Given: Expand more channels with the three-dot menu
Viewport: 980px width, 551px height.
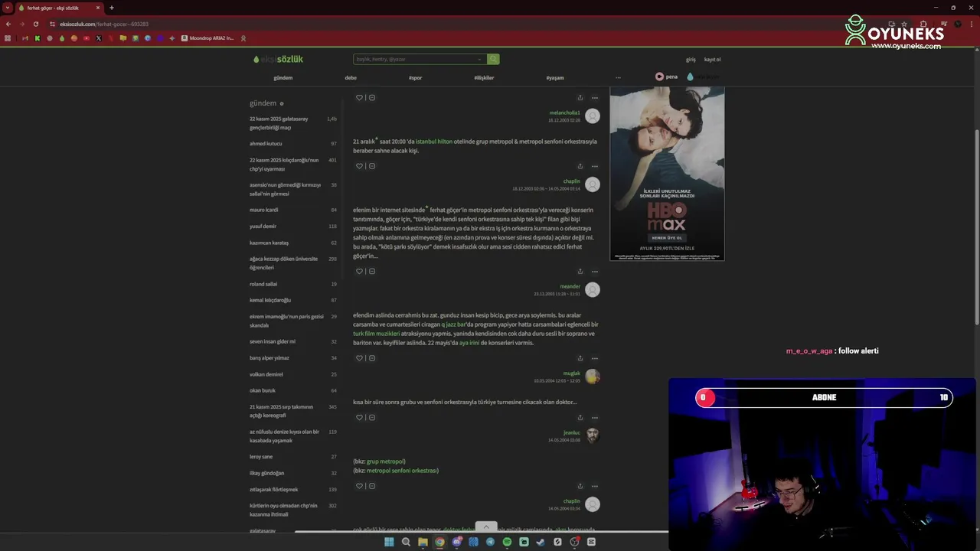Looking at the screenshot, I should 618,77.
